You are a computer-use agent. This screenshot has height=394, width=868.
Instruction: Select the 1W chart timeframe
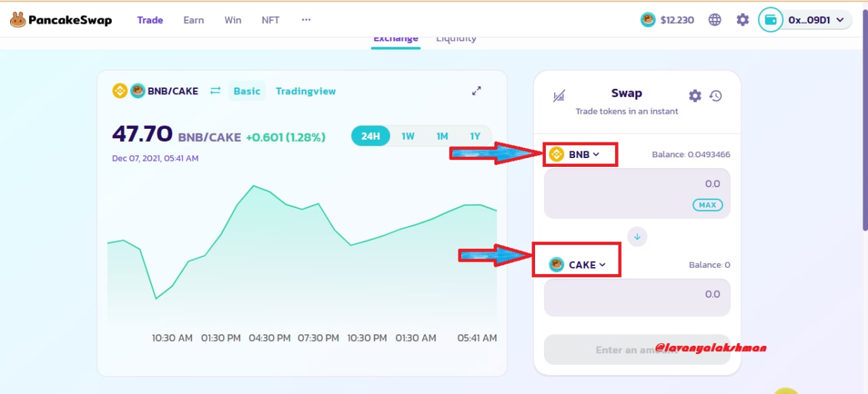[408, 136]
